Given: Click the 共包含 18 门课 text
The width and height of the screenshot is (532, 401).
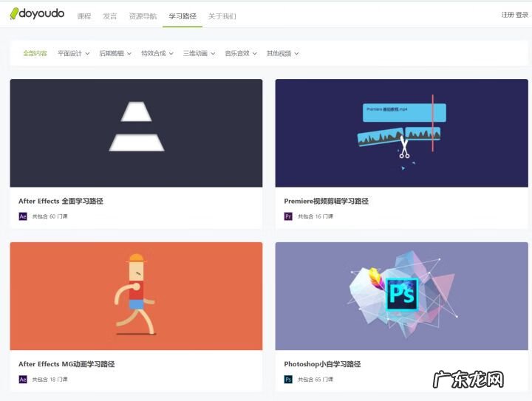Looking at the screenshot, I should click(x=50, y=380).
